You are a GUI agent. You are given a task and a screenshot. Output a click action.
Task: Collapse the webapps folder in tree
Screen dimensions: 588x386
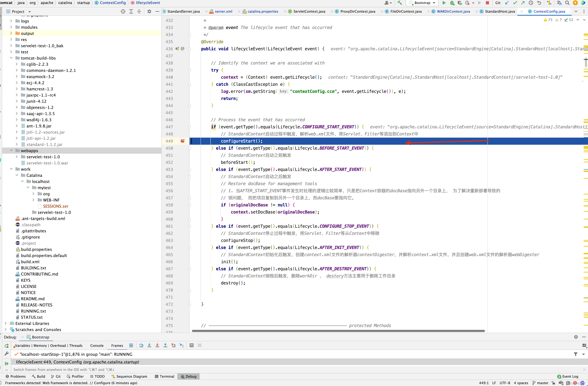click(x=11, y=150)
